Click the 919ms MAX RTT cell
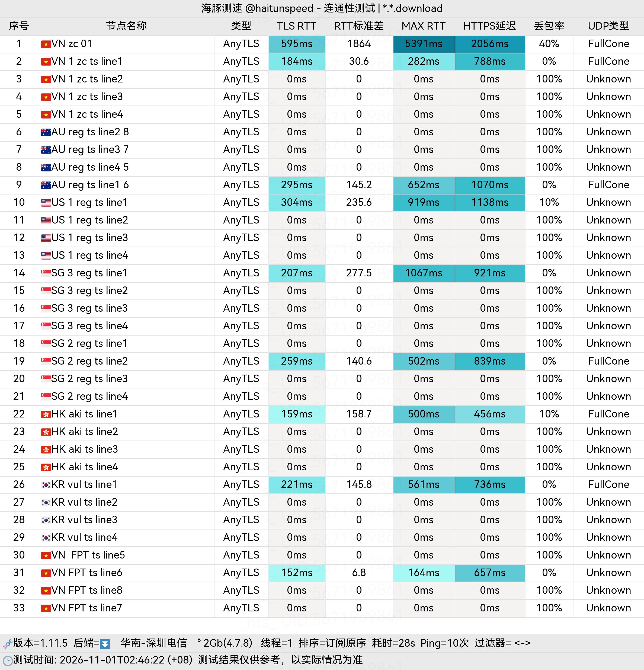Image resolution: width=644 pixels, height=670 pixels. pos(424,202)
